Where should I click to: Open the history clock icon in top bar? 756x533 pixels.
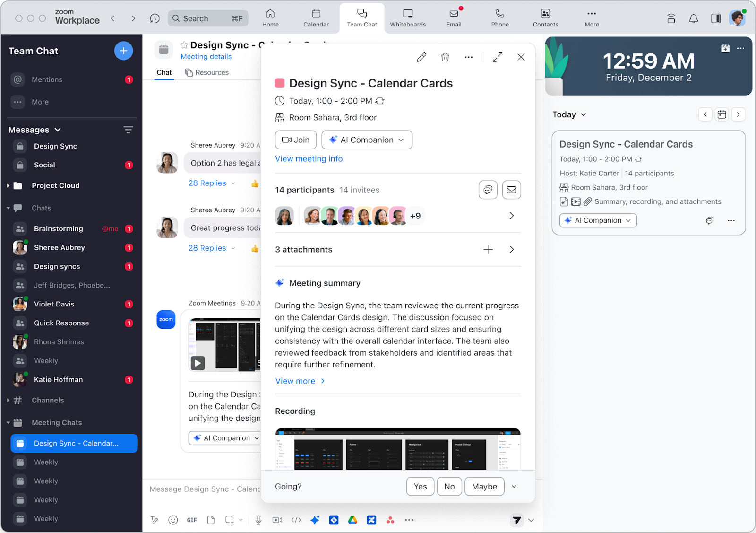155,18
